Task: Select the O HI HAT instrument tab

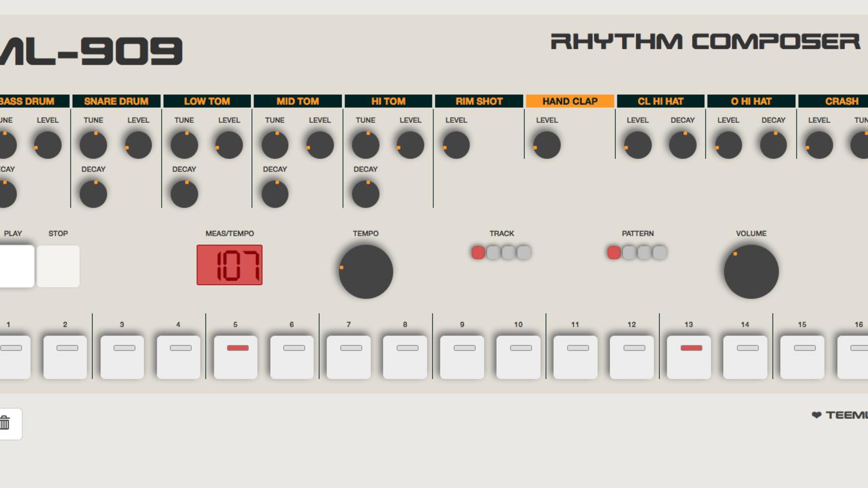Action: 751,101
